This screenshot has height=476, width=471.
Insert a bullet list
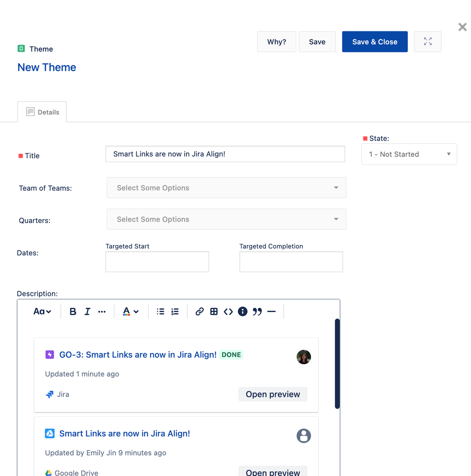click(160, 312)
